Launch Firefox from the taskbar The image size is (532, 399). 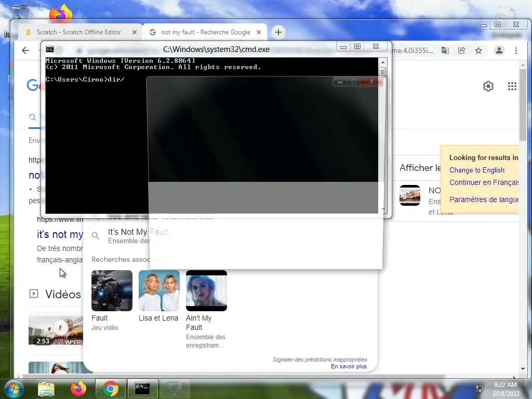click(78, 389)
